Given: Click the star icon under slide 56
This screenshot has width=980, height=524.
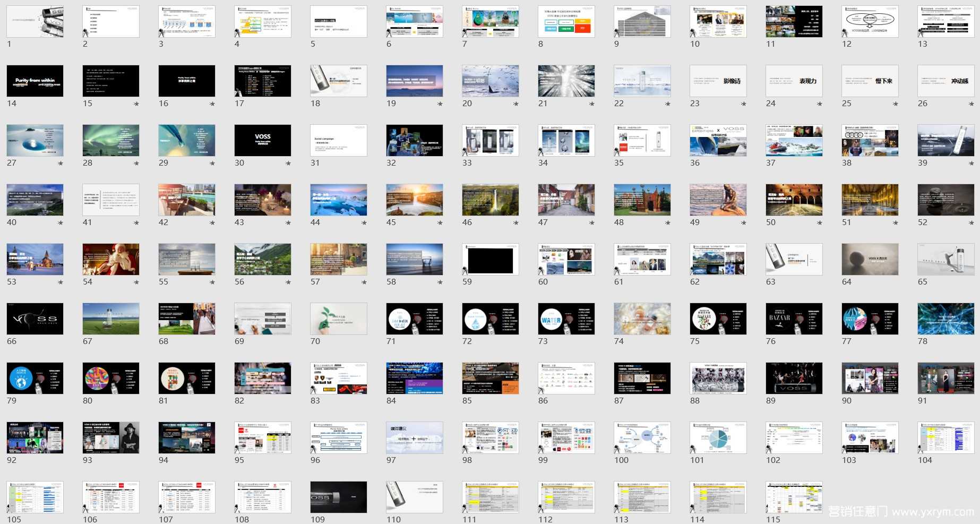Looking at the screenshot, I should pyautogui.click(x=288, y=282).
